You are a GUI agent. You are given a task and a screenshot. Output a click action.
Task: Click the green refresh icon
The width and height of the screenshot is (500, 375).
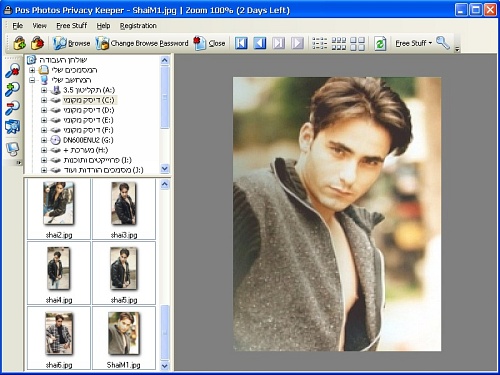pyautogui.click(x=380, y=44)
